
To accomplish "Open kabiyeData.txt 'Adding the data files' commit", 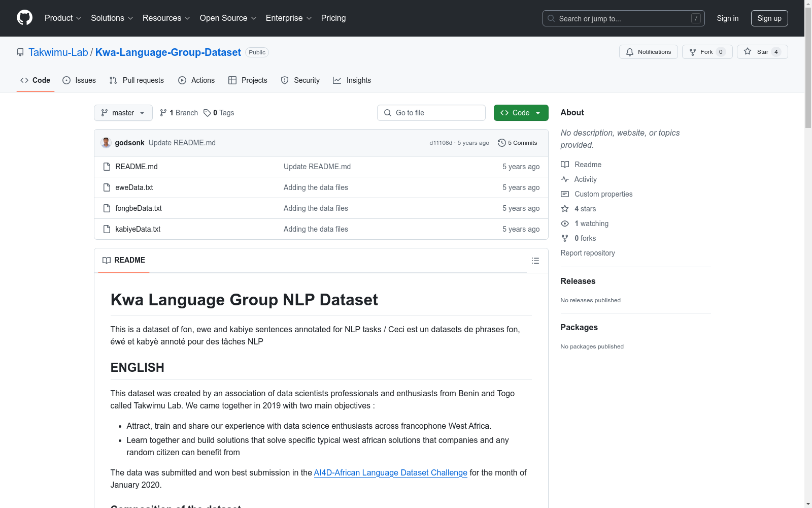I will coord(316,229).
